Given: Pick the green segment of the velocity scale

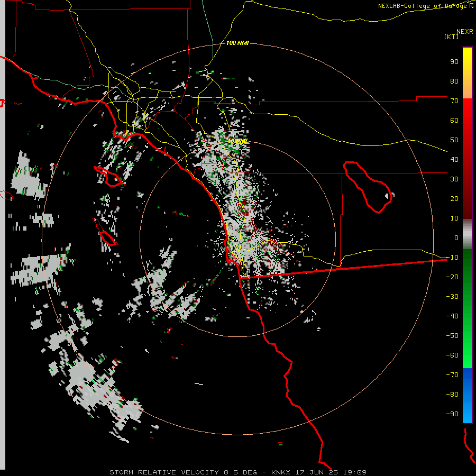Looking at the screenshot, I should pos(467,308).
